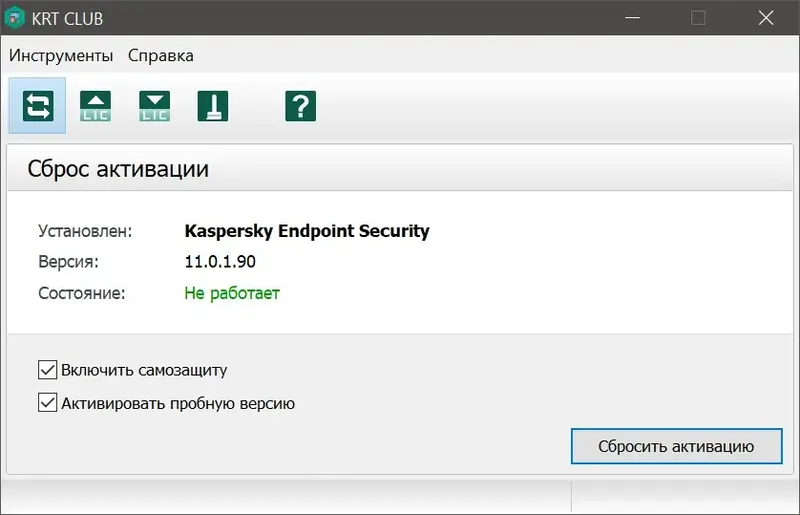Close the KRT CLUB window
Screen dimensions: 800x515
coord(765,18)
